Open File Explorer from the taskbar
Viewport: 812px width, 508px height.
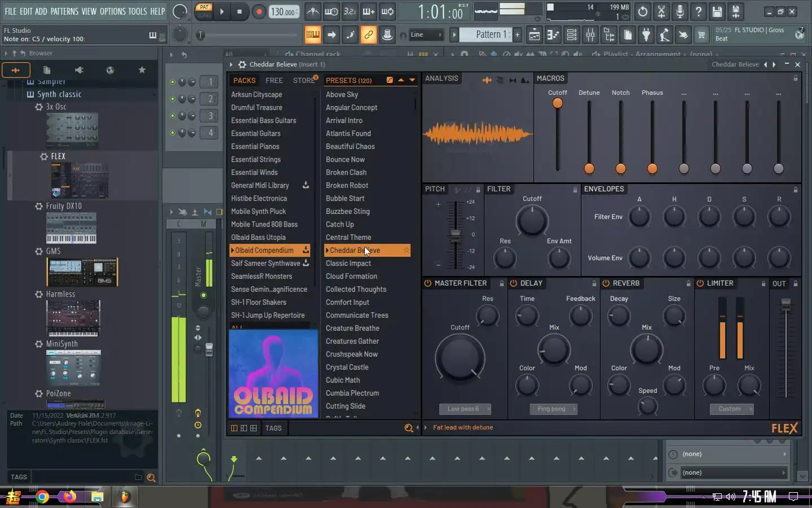97,497
